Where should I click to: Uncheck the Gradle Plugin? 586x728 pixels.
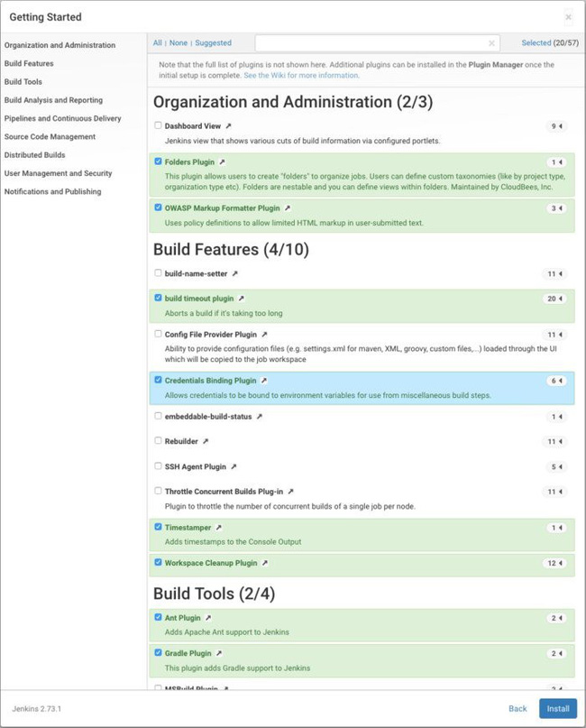(x=158, y=653)
